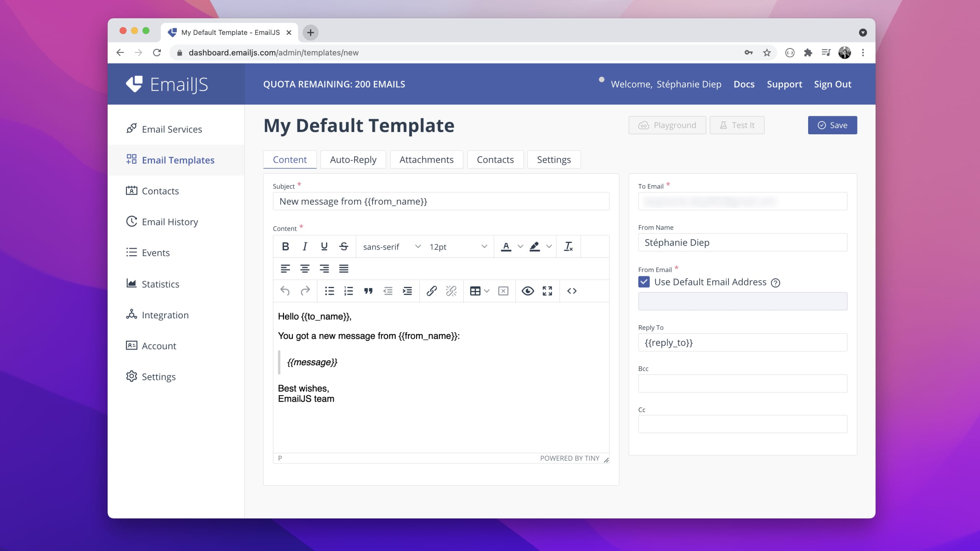Open the Attachments tab

pos(426,160)
